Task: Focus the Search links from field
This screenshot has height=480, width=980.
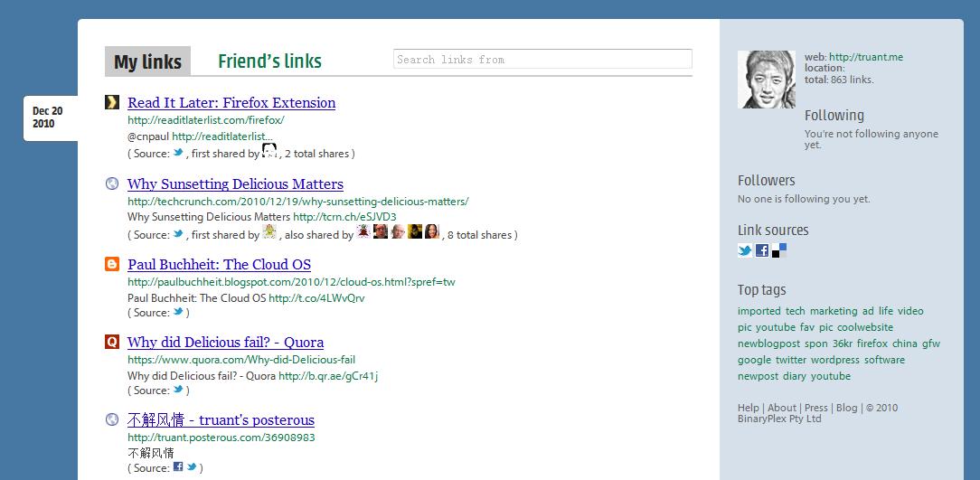Action: (x=542, y=59)
